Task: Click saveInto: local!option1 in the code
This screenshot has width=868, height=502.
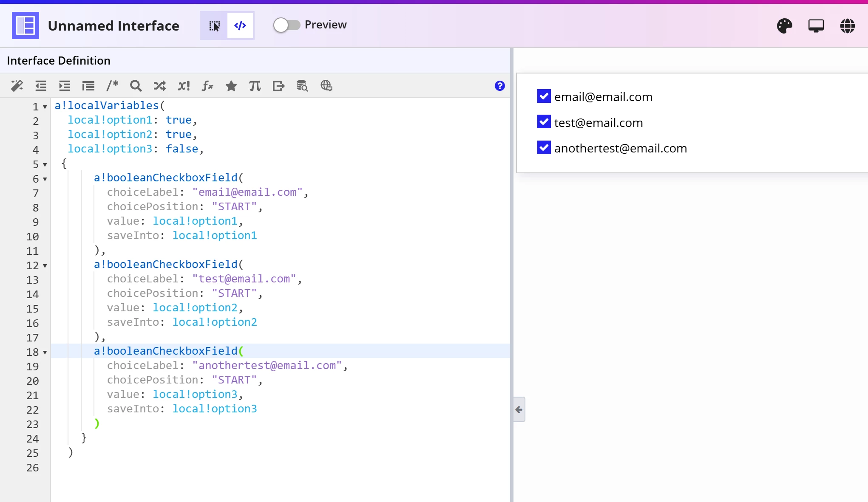Action: (182, 236)
